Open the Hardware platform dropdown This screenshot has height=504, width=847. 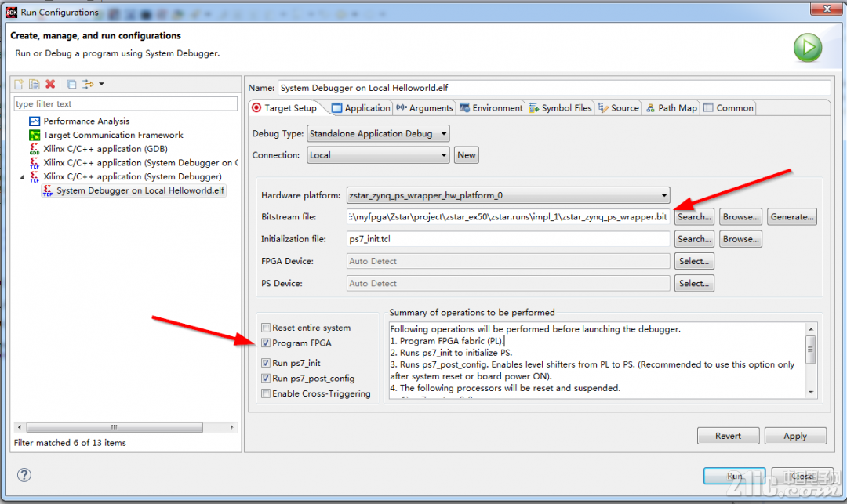pyautogui.click(x=508, y=195)
